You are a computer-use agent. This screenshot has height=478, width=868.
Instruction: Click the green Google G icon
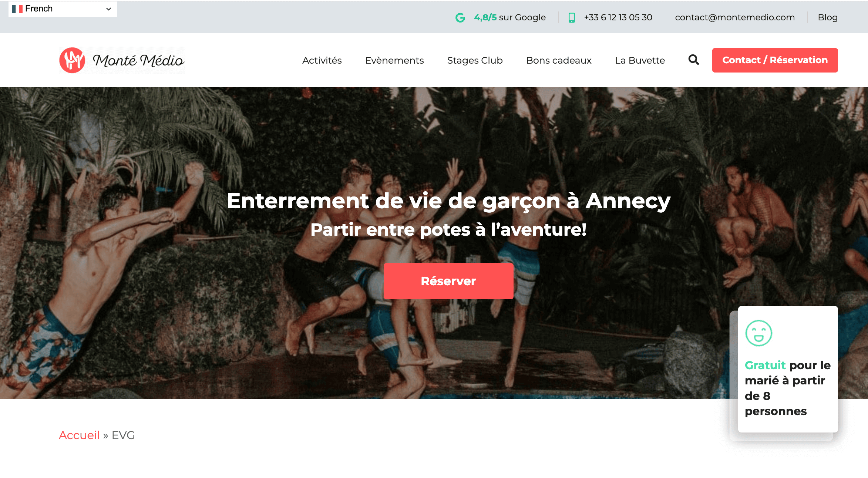click(x=460, y=17)
